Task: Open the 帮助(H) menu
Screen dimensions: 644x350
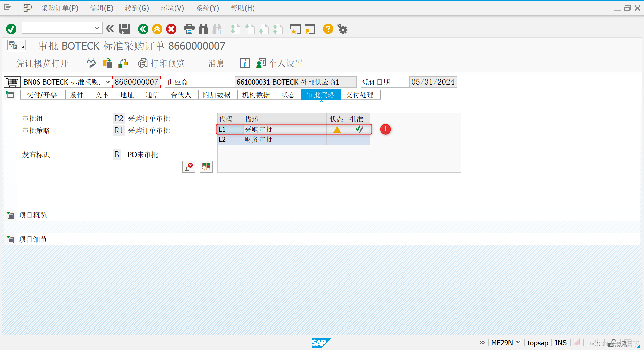Action: [243, 8]
